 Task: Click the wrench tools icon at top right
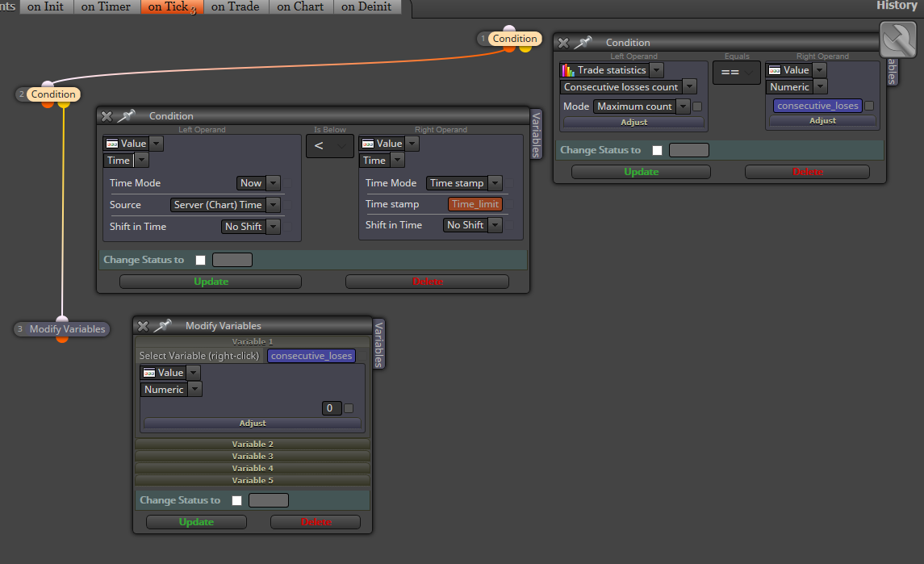(898, 40)
